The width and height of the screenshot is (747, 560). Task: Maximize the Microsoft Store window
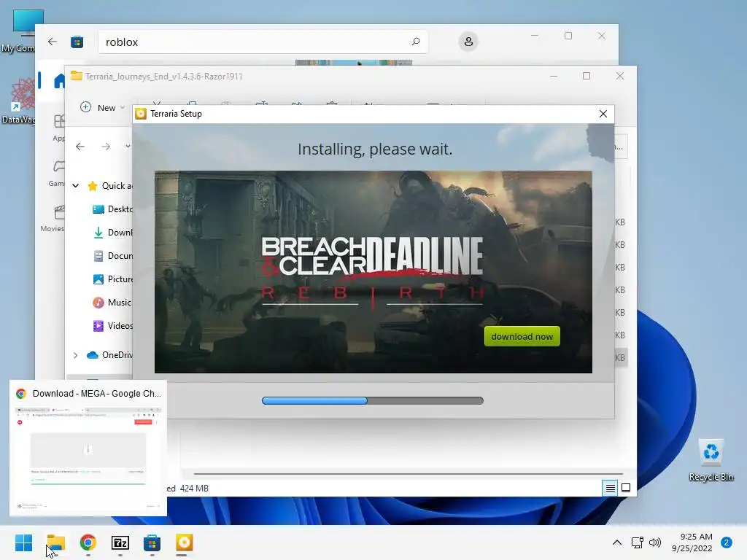point(568,36)
